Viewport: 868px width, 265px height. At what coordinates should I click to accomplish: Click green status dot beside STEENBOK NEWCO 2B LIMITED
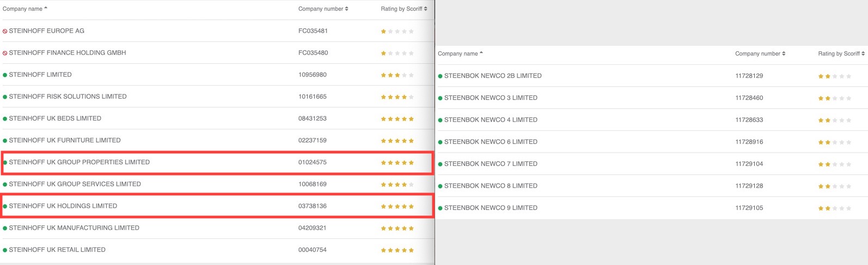point(440,76)
